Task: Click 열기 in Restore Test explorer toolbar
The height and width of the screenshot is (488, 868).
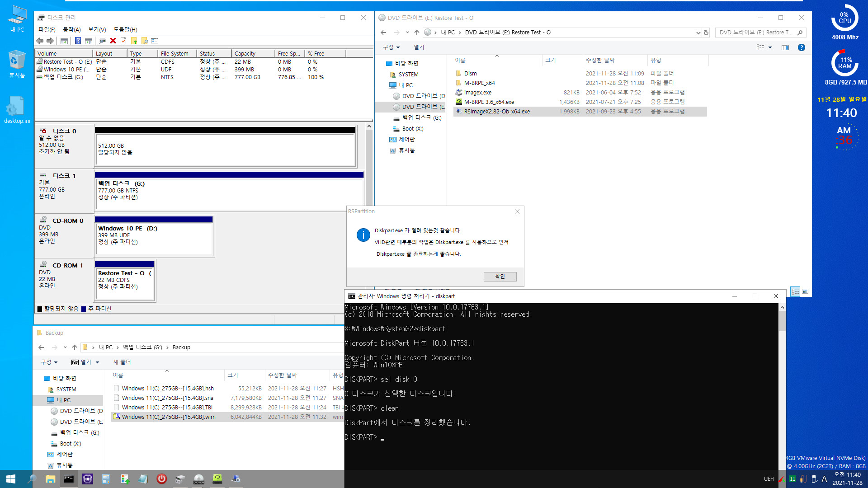Action: 419,47
